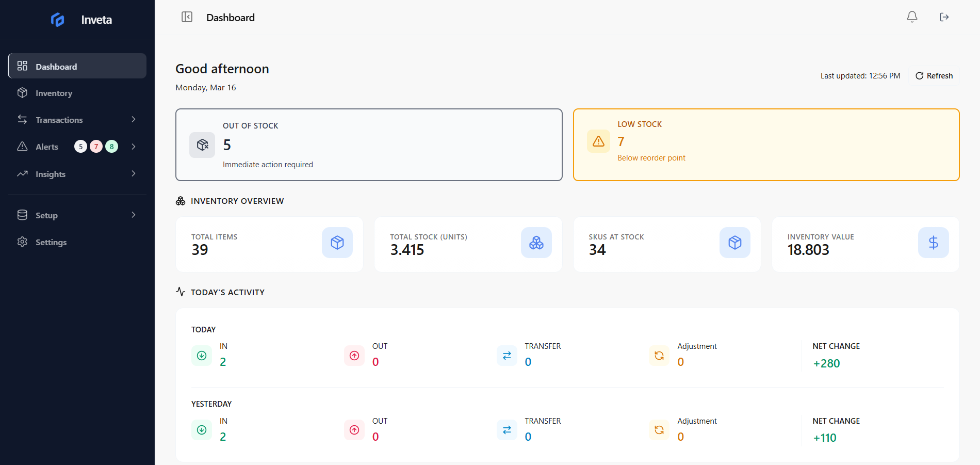Click the Low Stock warning triangle icon
The width and height of the screenshot is (980, 465).
(598, 141)
